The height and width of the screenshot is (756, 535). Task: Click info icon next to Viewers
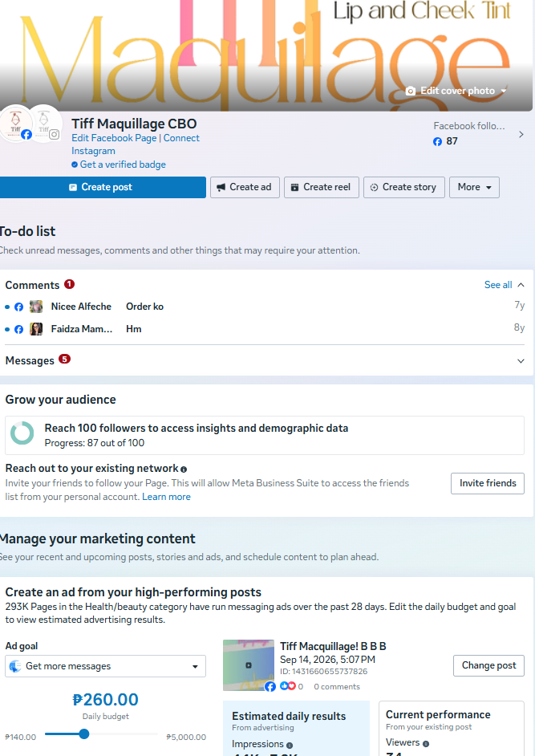click(x=426, y=743)
